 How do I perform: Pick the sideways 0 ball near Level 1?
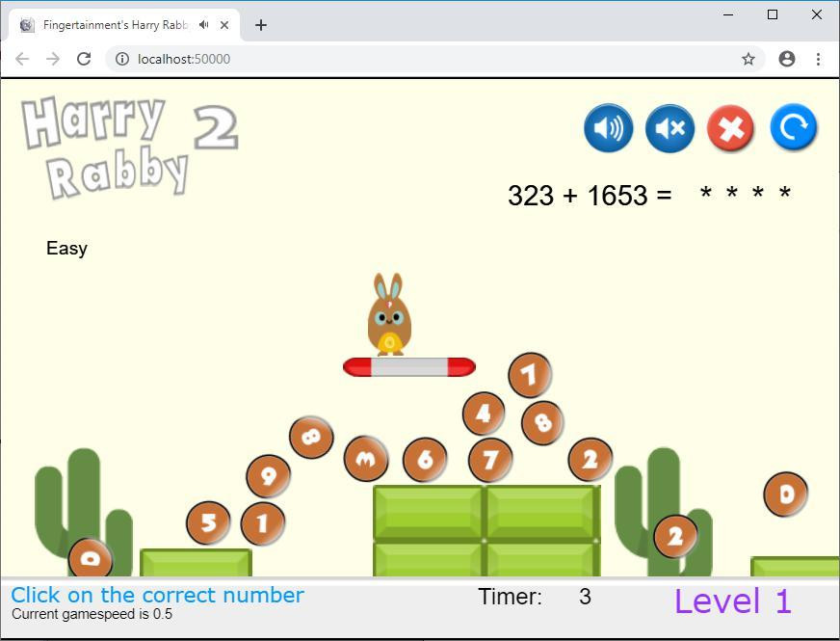coord(785,494)
